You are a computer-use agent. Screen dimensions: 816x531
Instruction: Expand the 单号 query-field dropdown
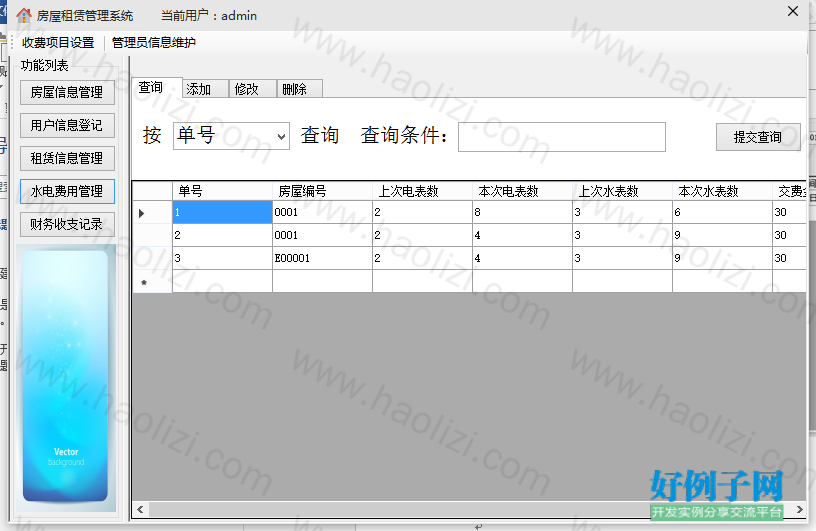[282, 136]
